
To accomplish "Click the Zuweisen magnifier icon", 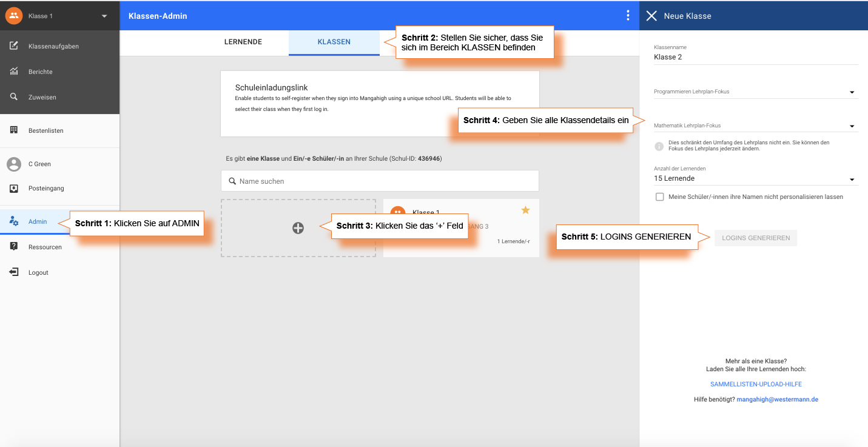I will [14, 97].
